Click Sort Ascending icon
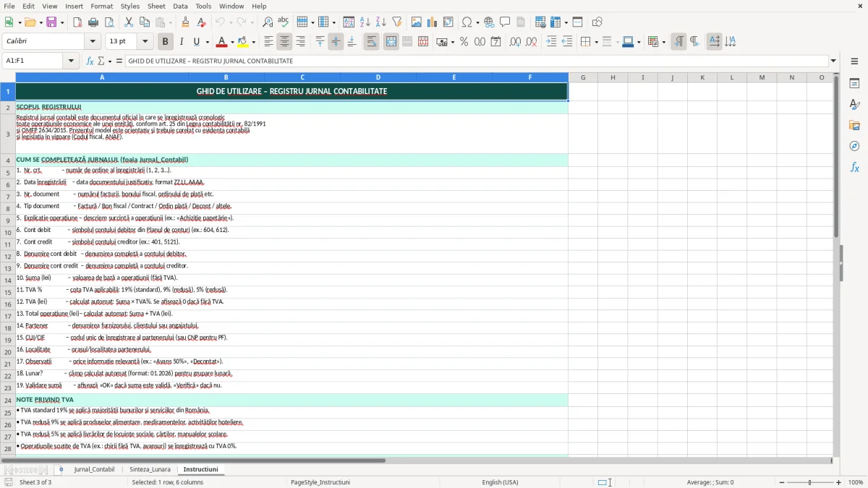This screenshot has height=488, width=868. 365,22
